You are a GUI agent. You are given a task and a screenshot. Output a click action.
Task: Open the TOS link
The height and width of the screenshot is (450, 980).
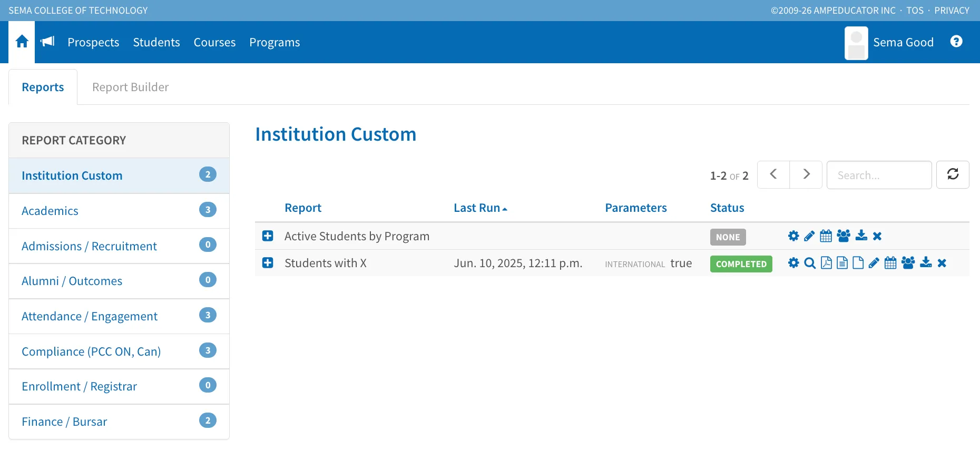(x=915, y=11)
